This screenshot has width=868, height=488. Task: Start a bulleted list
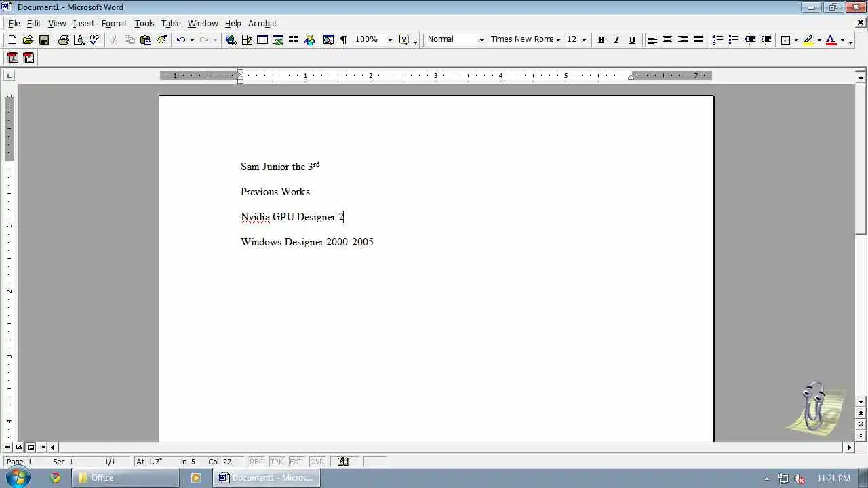(x=734, y=40)
